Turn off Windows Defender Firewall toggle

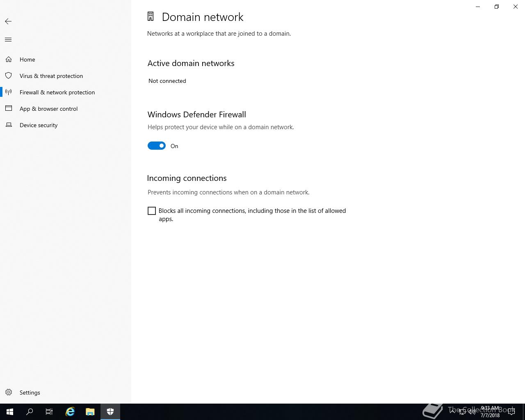coord(157,146)
